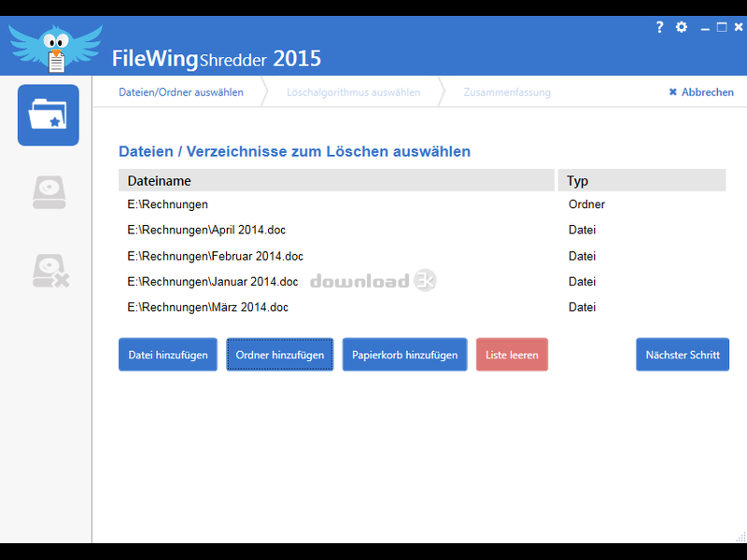Select the Februar 2014.doc file row
The image size is (747, 560).
click(422, 256)
